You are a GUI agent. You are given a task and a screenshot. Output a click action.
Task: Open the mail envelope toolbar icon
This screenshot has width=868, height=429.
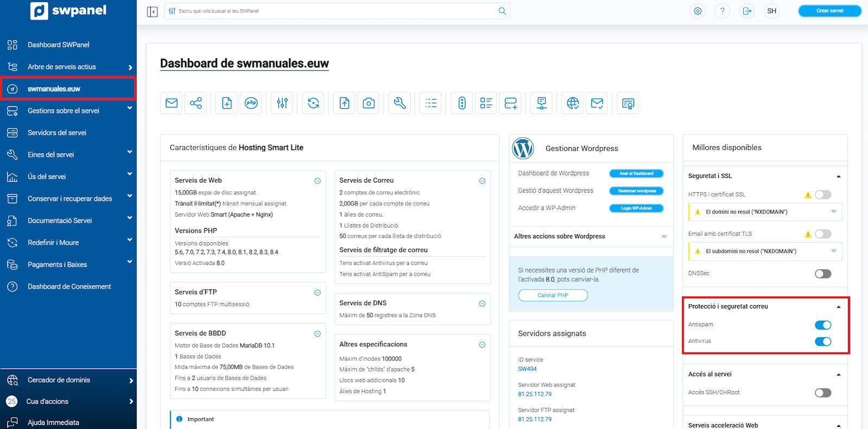coord(171,103)
